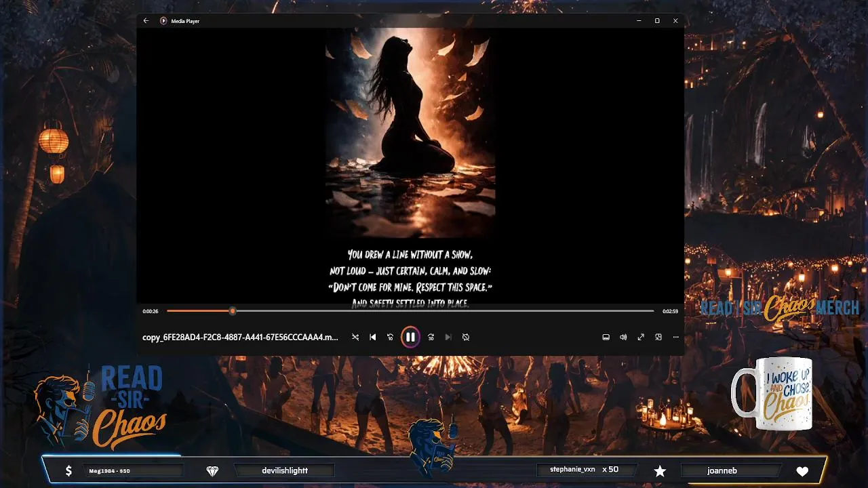
Task: Go to previous track
Action: [x=372, y=337]
